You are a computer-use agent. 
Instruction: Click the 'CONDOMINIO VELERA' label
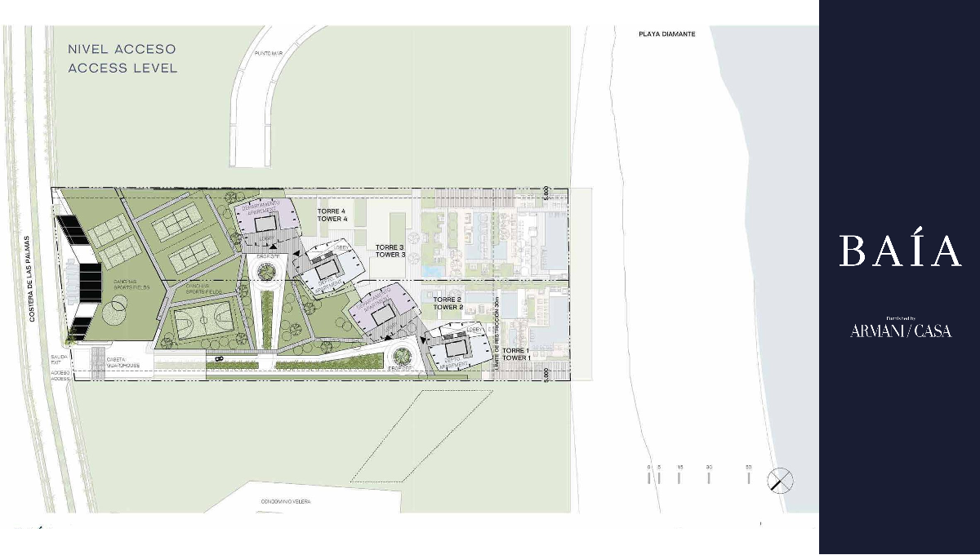coord(286,502)
